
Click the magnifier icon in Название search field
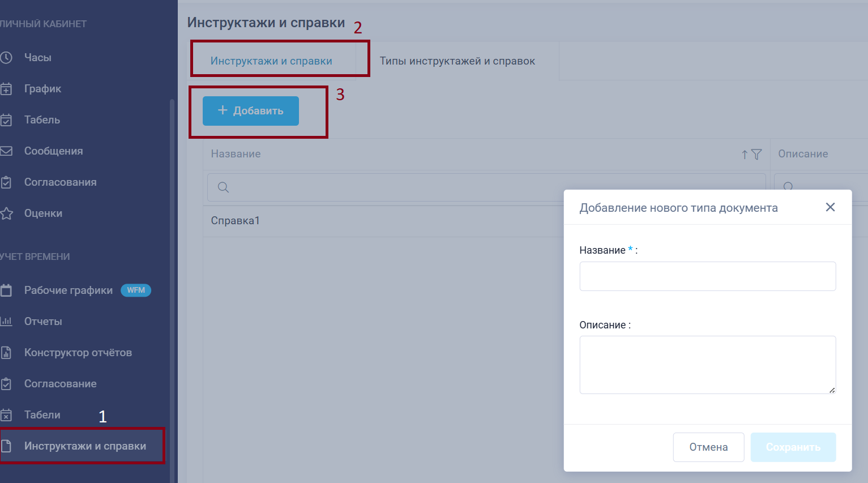[223, 187]
